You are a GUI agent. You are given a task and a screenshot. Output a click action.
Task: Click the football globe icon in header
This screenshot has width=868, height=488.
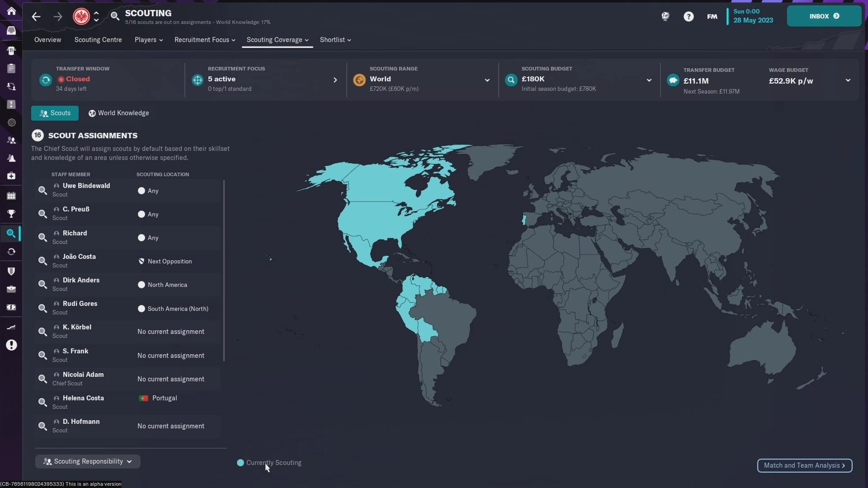[665, 17]
